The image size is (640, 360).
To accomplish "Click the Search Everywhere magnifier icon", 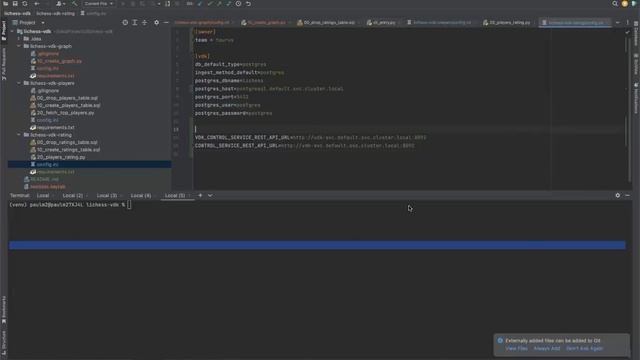I will (615, 4).
